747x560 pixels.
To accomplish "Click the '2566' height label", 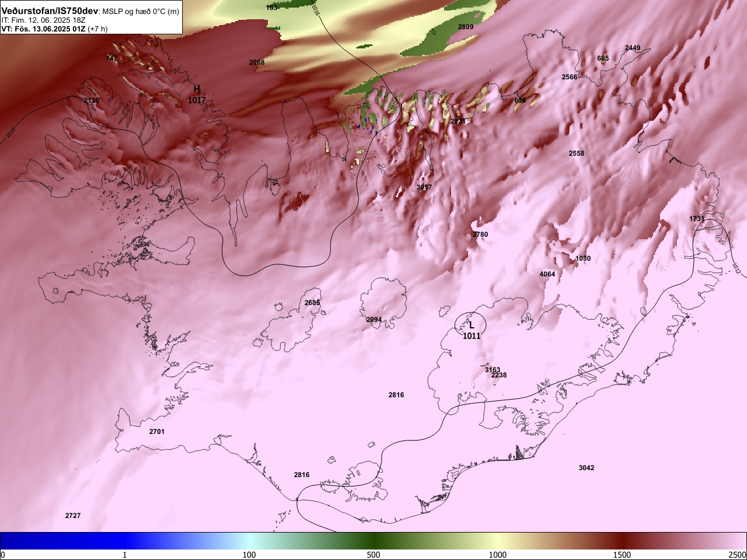I will click(570, 77).
